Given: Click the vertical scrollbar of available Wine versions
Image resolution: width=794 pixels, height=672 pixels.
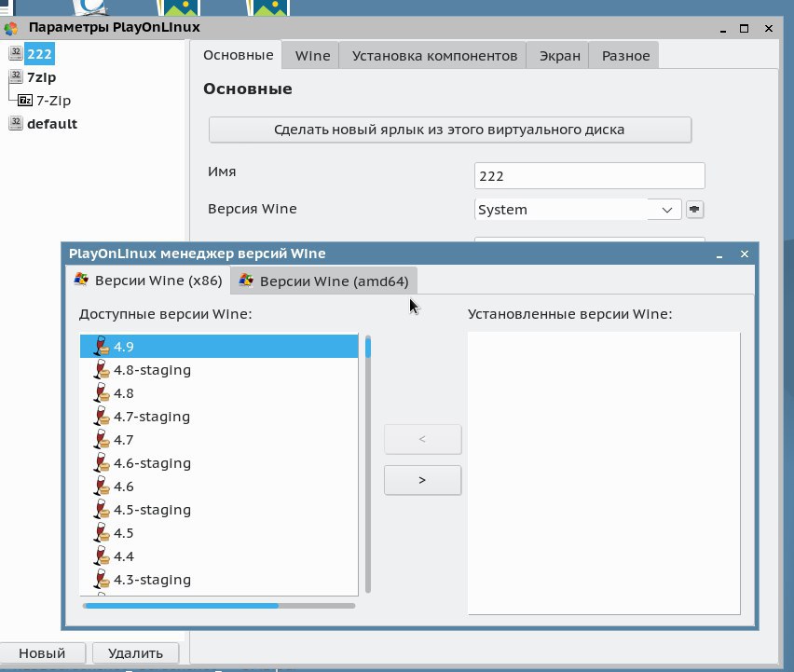Looking at the screenshot, I should pyautogui.click(x=367, y=464).
